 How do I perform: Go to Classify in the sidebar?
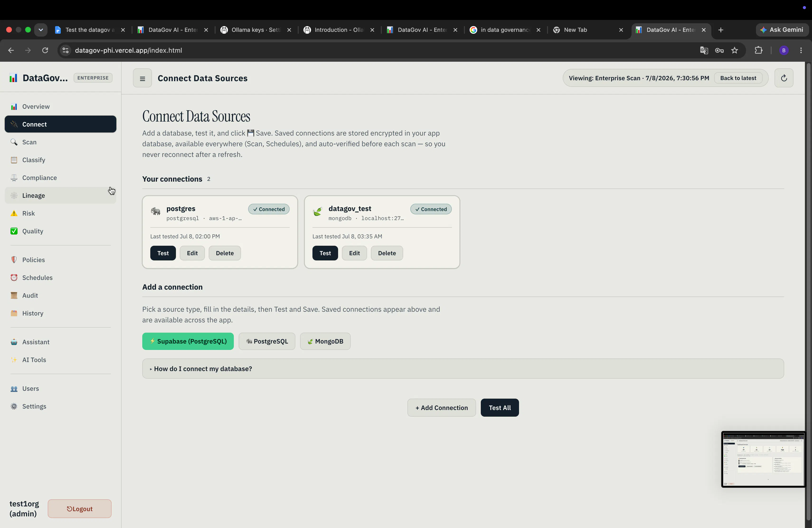[60, 160]
